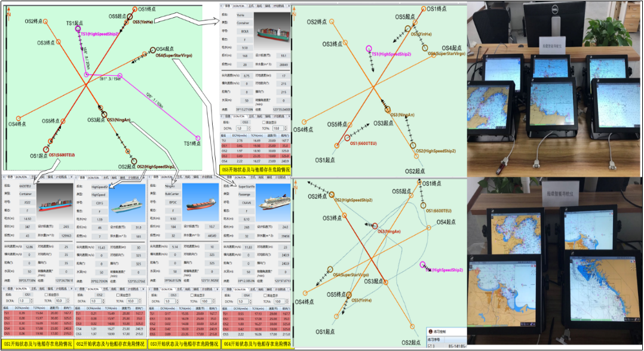644x351 pixels.
Task: Select the magenta TS1 ship circle in the top-left chart
Action: (78, 28)
